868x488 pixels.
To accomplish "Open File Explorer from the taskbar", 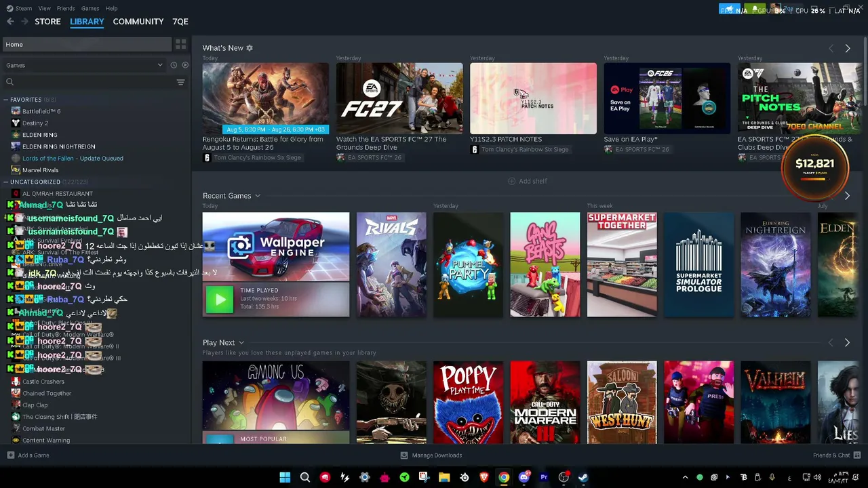I will point(444,477).
